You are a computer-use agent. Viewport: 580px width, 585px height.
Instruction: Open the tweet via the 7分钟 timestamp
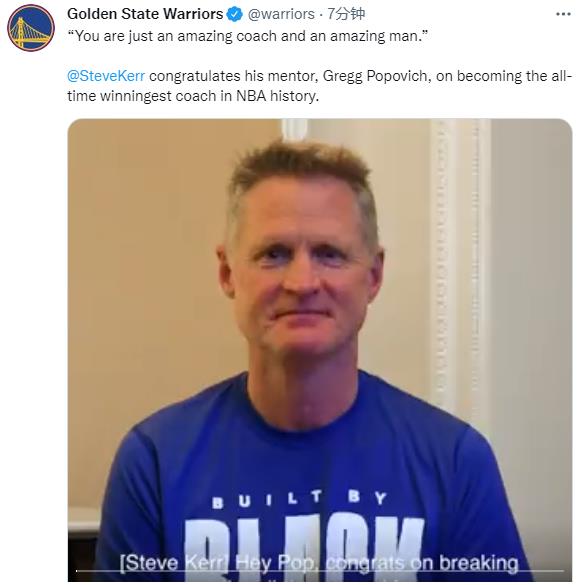(x=346, y=14)
